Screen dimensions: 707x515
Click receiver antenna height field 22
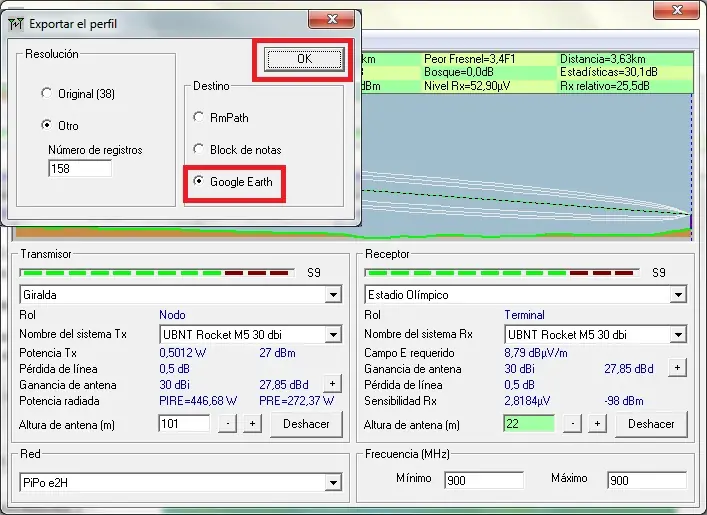[529, 424]
